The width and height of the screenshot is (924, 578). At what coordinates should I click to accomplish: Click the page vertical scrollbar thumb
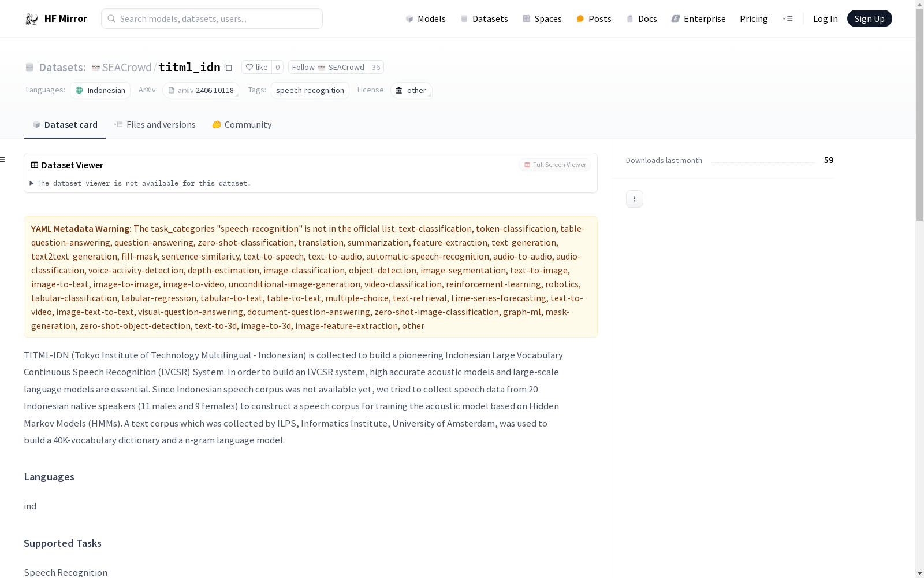click(919, 114)
